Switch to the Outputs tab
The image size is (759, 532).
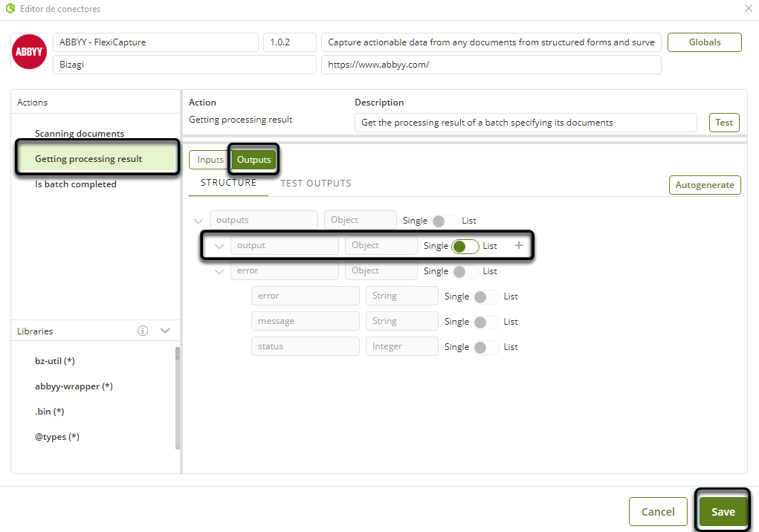253,160
